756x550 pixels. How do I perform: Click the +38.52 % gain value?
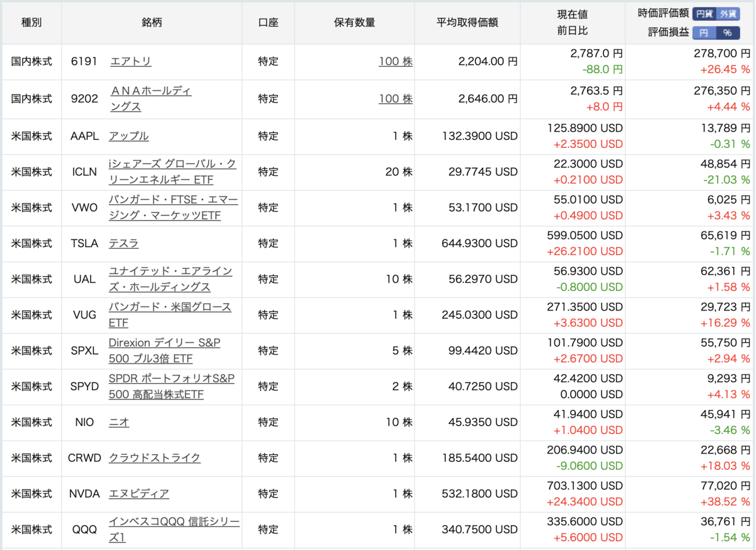(725, 502)
